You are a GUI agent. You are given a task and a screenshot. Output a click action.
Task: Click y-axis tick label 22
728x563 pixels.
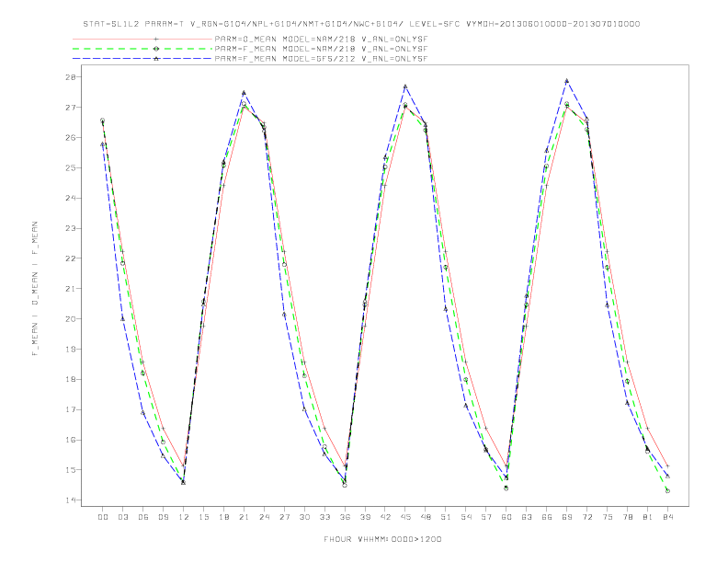(71, 259)
